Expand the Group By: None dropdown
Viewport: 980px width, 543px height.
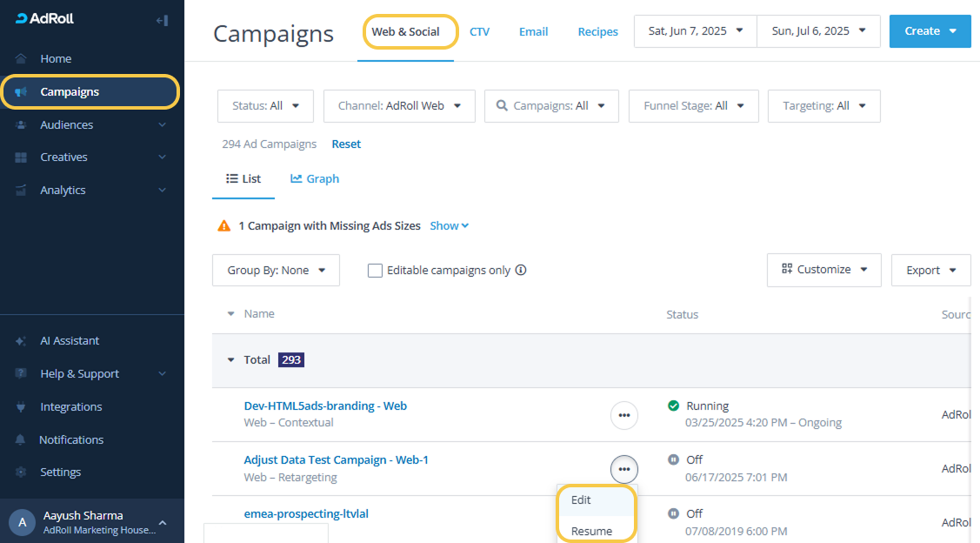pos(276,271)
